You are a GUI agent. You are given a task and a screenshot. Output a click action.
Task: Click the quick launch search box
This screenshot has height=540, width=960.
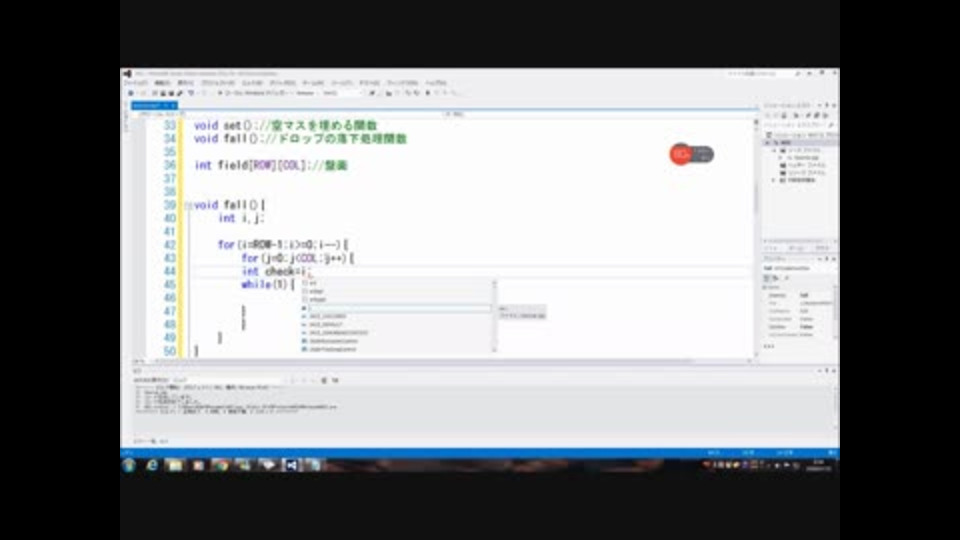(x=759, y=73)
